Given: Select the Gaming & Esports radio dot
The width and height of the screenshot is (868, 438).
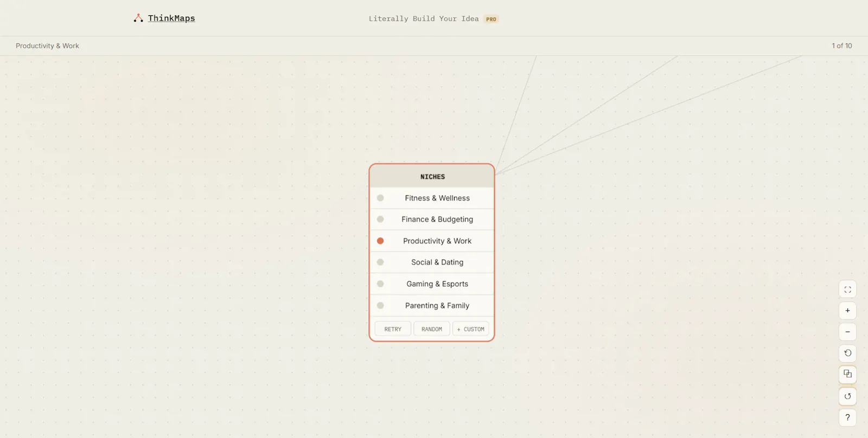Looking at the screenshot, I should pyautogui.click(x=380, y=284).
